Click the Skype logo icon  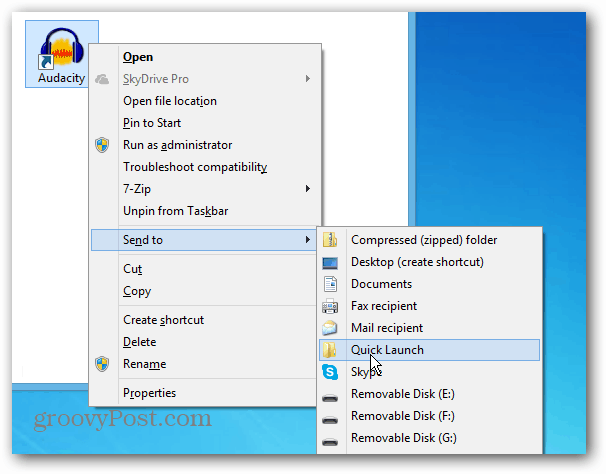330,372
